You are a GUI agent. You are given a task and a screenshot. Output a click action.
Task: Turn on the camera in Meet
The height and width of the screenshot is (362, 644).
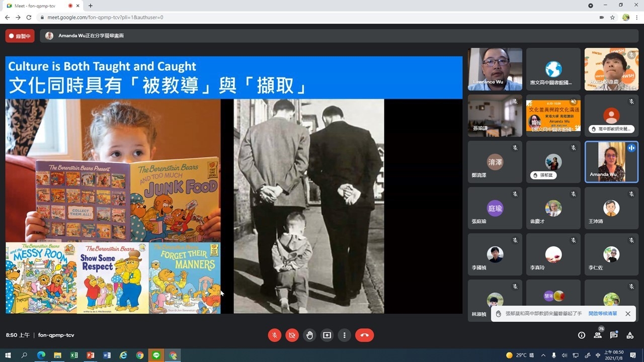292,335
